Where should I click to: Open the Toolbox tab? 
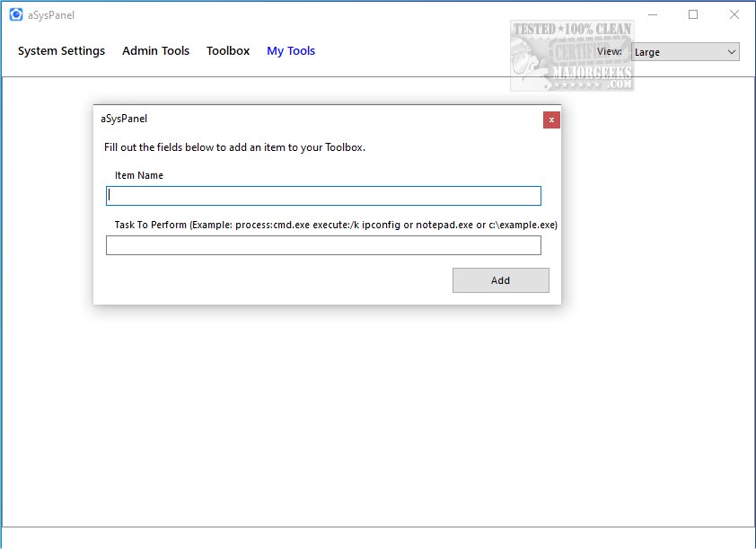pyautogui.click(x=228, y=50)
